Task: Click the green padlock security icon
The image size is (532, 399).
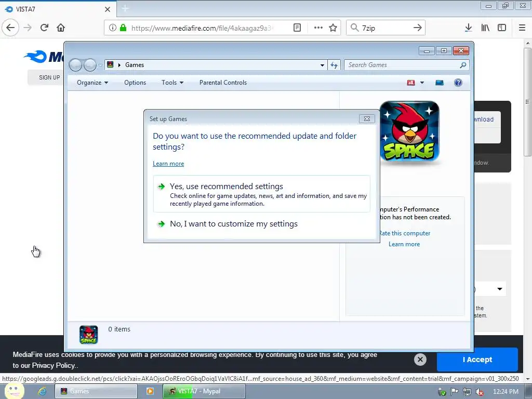Action: (123, 28)
